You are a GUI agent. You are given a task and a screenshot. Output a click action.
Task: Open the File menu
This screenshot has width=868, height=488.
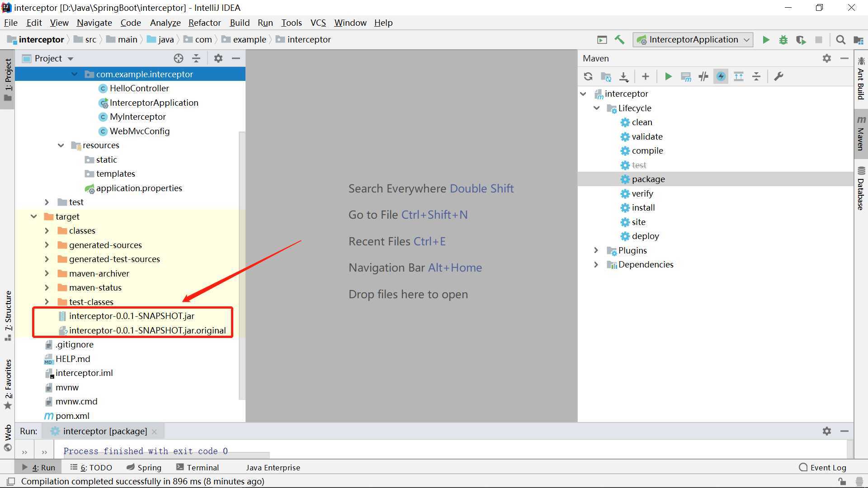[10, 23]
